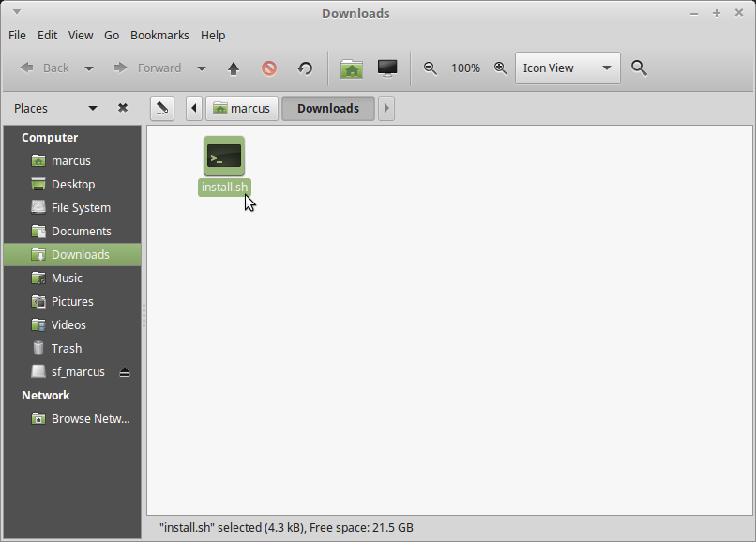This screenshot has width=756, height=542.
Task: Open Pictures in the sidebar
Action: [x=72, y=301]
